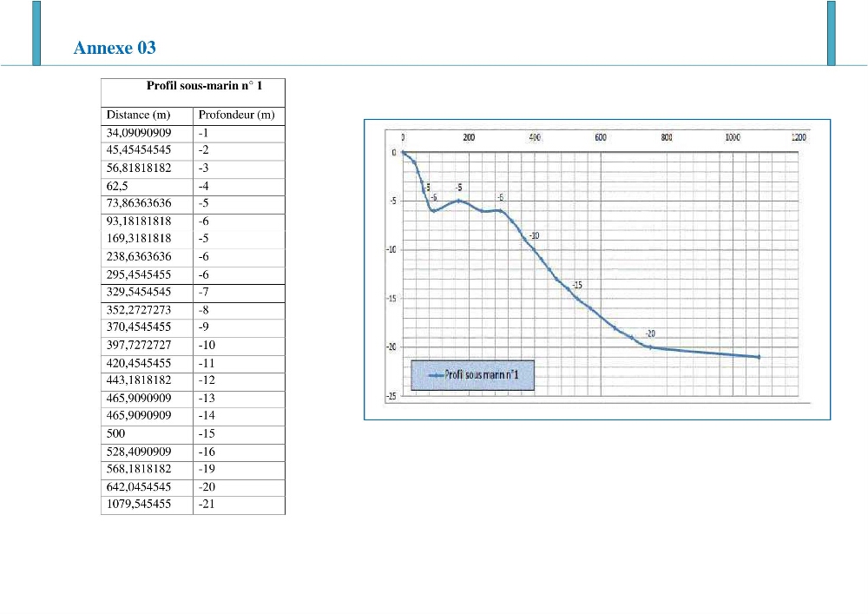Click the cell containing 329,5454545

(x=148, y=292)
